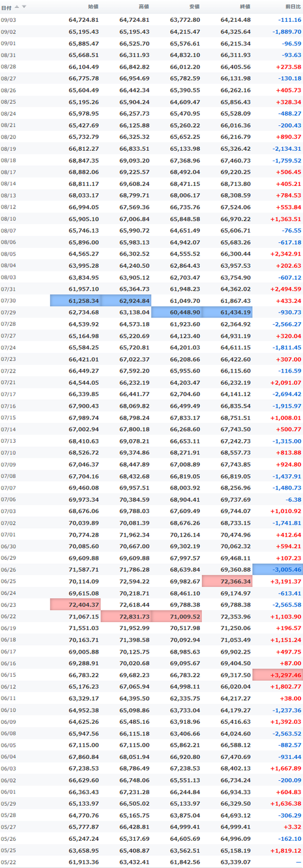Select the 高値 column header
Image resolution: width=303 pixels, height=868 pixels.
[x=144, y=7]
